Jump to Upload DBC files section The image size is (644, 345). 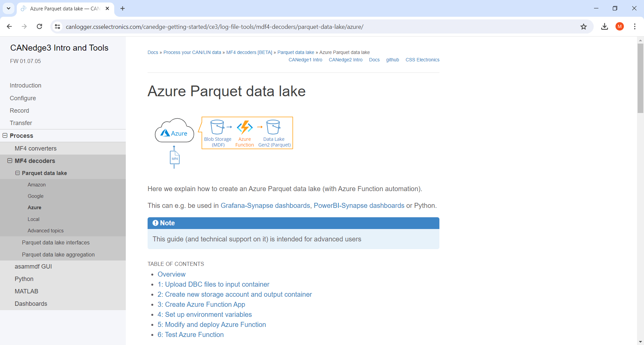click(213, 284)
